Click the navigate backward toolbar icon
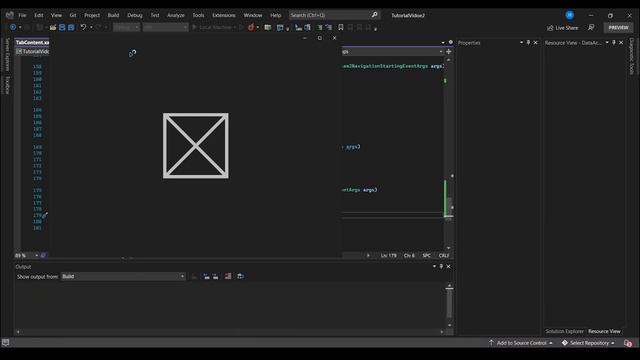640x360 pixels. tap(13, 27)
